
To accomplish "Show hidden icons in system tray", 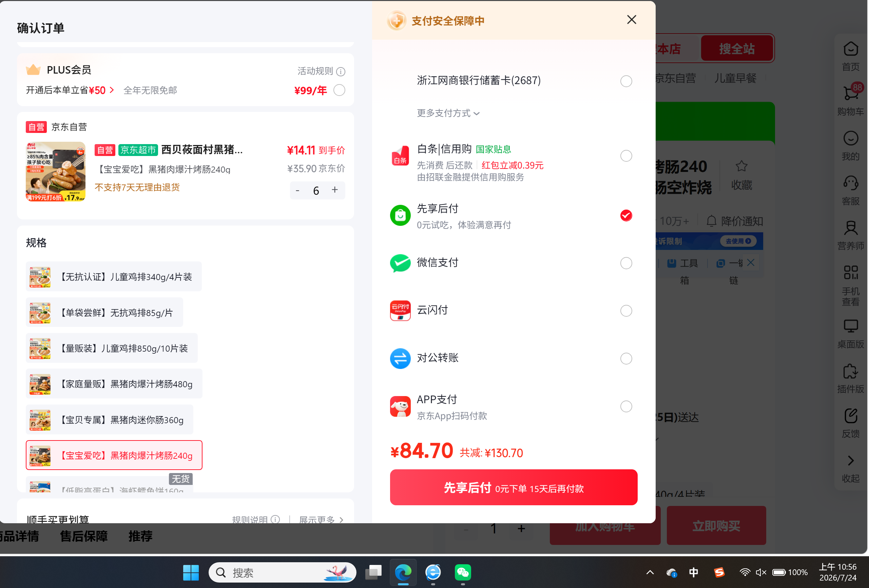I will coord(650,572).
